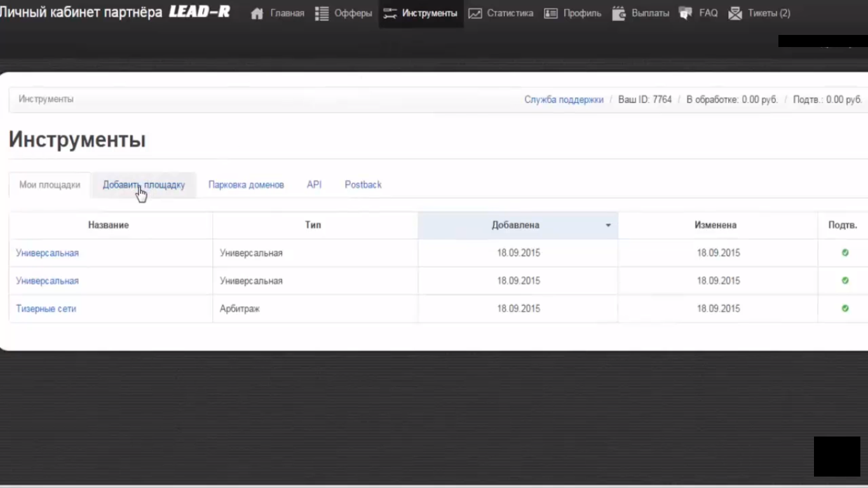This screenshot has width=868, height=488.
Task: Open the Тизерные сети site link
Action: (46, 309)
